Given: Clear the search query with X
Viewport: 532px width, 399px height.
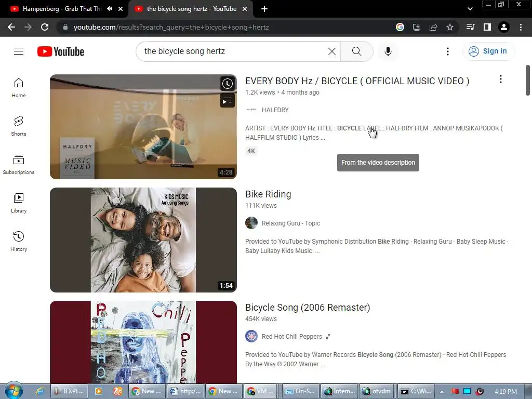Looking at the screenshot, I should (x=332, y=51).
